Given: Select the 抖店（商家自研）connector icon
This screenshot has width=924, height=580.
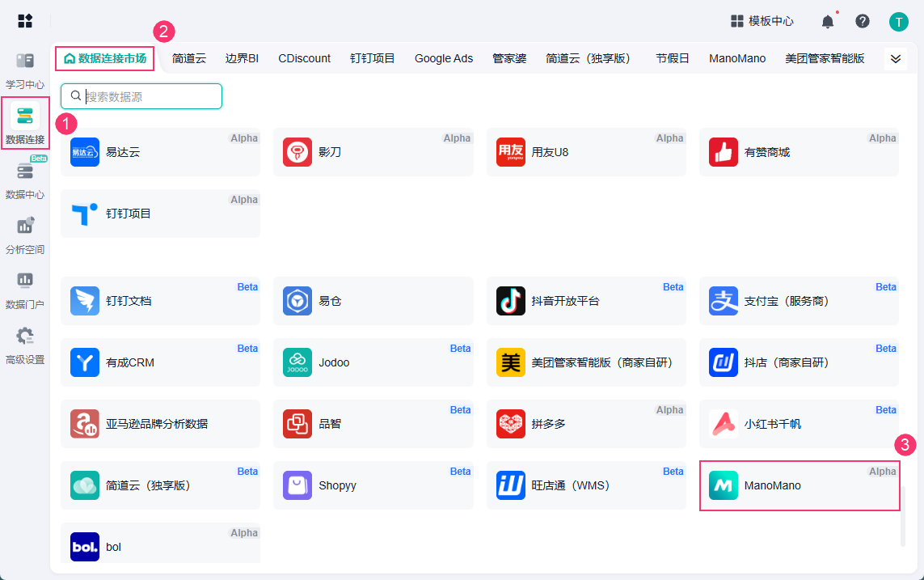Looking at the screenshot, I should [x=723, y=362].
